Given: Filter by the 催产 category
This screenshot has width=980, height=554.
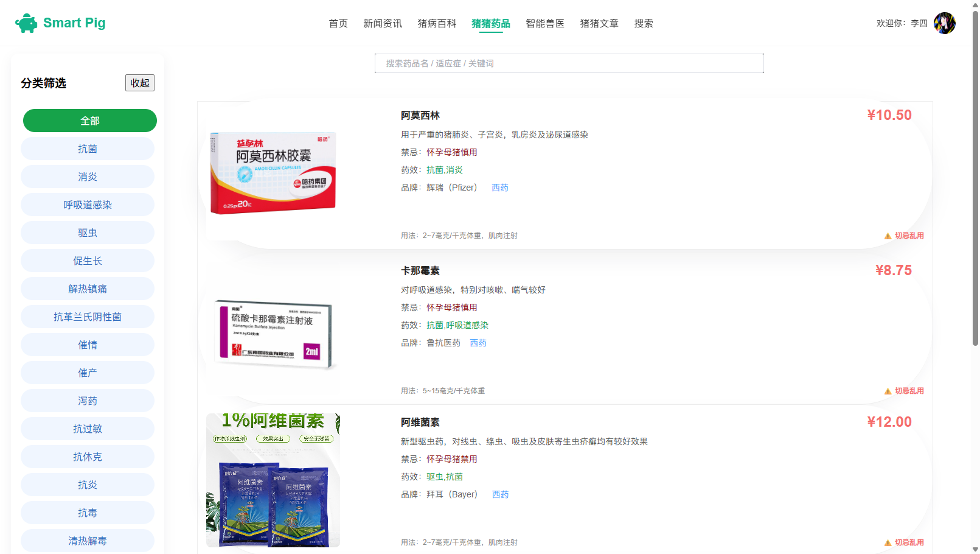Looking at the screenshot, I should point(88,373).
